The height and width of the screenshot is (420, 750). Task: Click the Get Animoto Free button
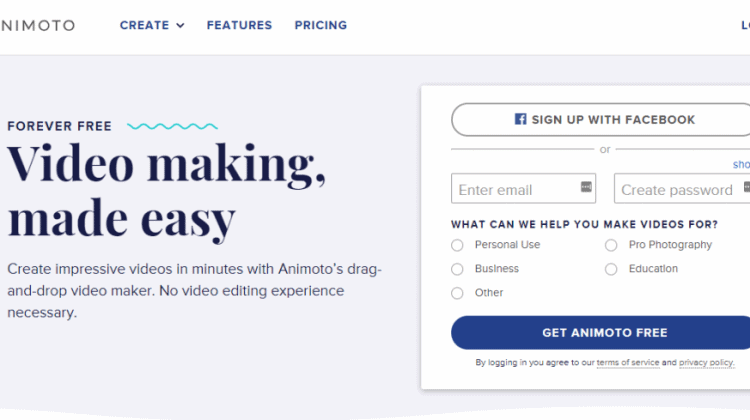click(601, 332)
